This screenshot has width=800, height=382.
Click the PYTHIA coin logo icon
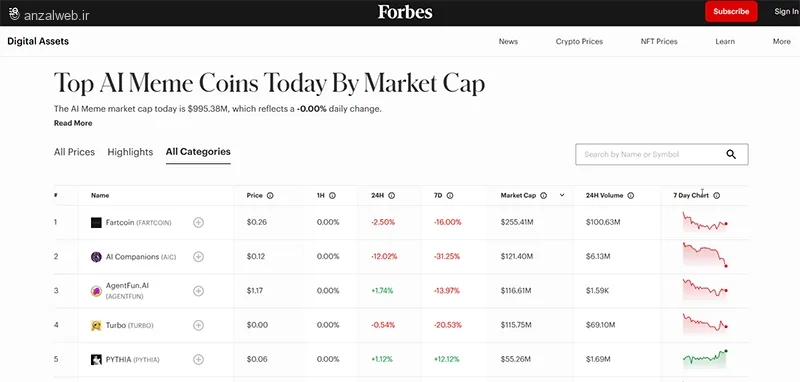(x=96, y=360)
